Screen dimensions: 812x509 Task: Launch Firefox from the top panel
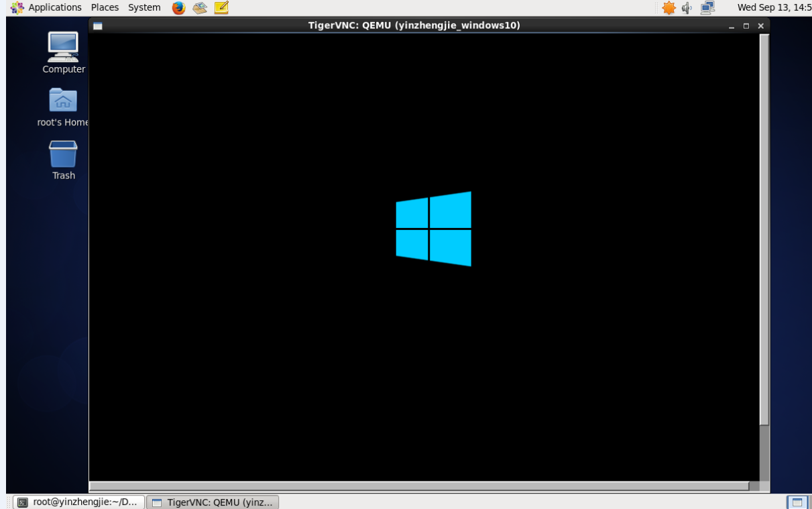pos(178,7)
